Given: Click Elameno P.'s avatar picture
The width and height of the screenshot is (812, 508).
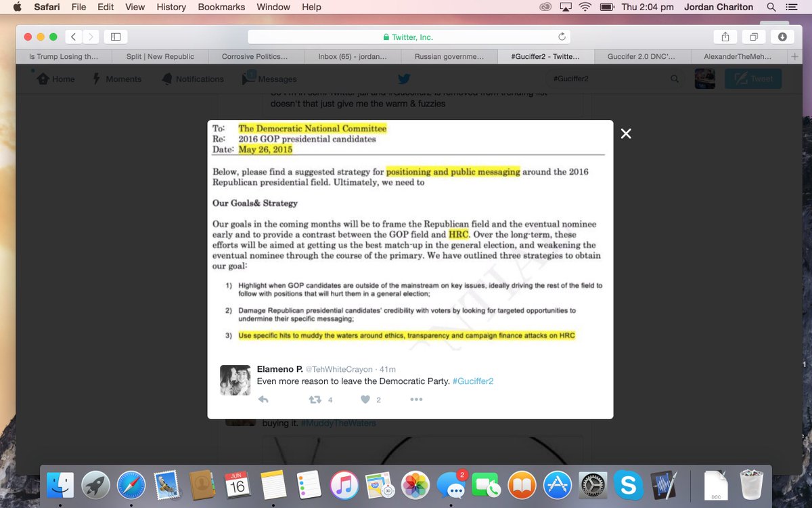Looking at the screenshot, I should coord(235,380).
